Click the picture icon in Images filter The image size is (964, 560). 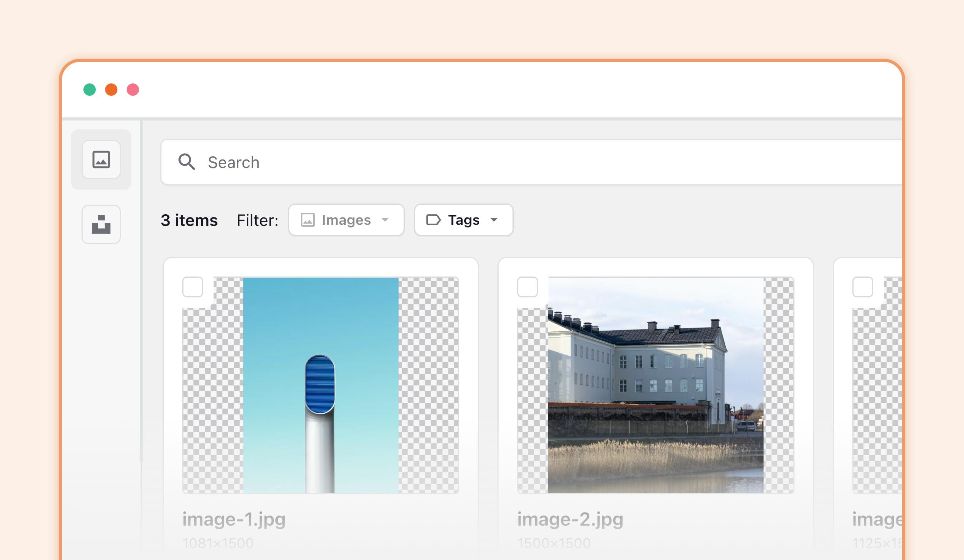tap(308, 220)
